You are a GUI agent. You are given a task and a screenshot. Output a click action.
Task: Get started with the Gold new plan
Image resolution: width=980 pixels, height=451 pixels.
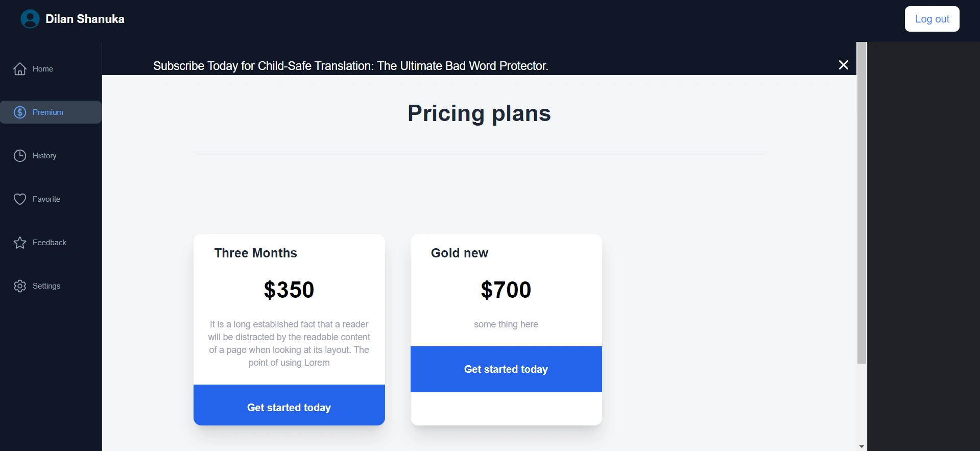point(506,369)
